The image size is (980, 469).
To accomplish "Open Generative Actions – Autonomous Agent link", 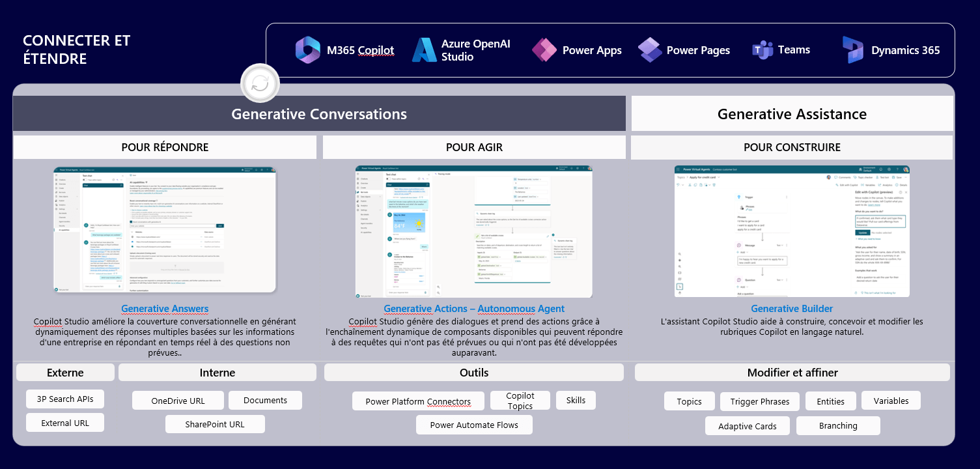I will click(x=474, y=309).
